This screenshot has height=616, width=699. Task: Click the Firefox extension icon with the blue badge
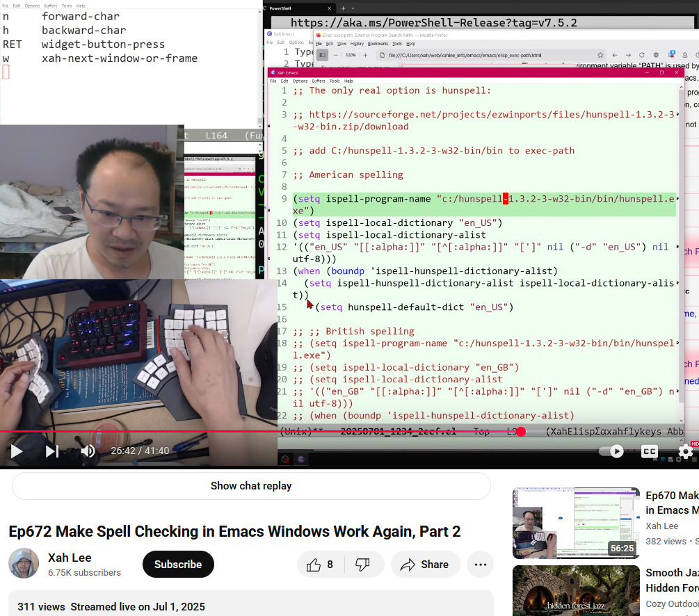(x=672, y=55)
